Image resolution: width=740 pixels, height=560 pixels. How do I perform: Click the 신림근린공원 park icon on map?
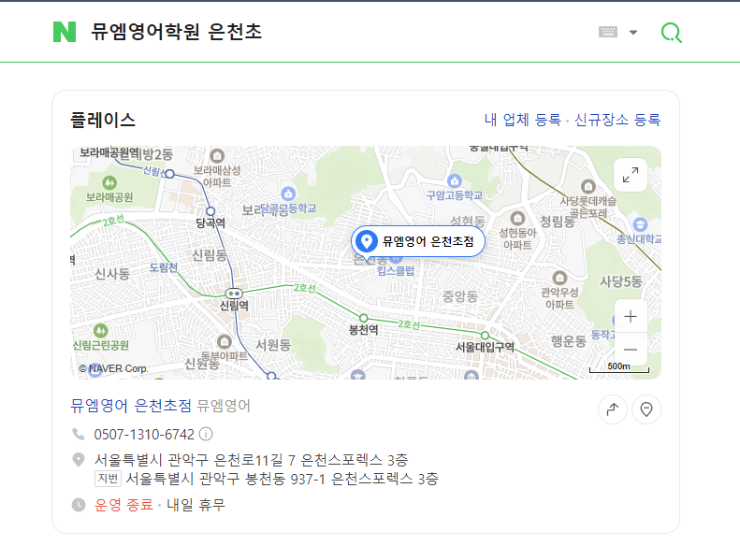pyautogui.click(x=100, y=330)
